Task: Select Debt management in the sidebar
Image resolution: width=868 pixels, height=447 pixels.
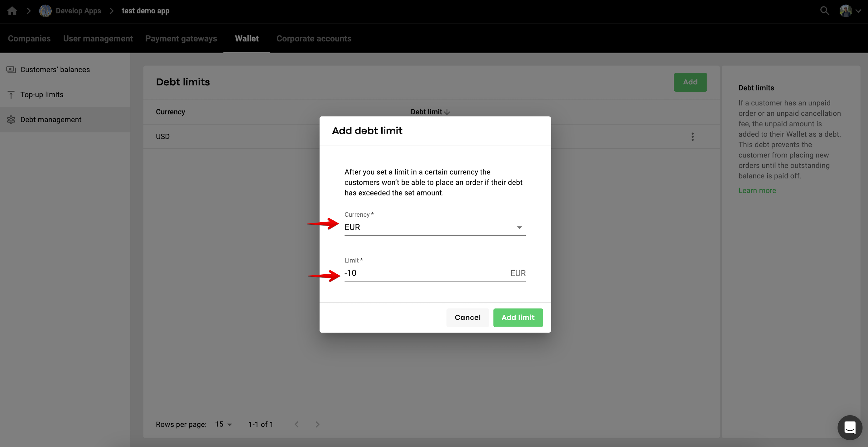Action: tap(51, 120)
